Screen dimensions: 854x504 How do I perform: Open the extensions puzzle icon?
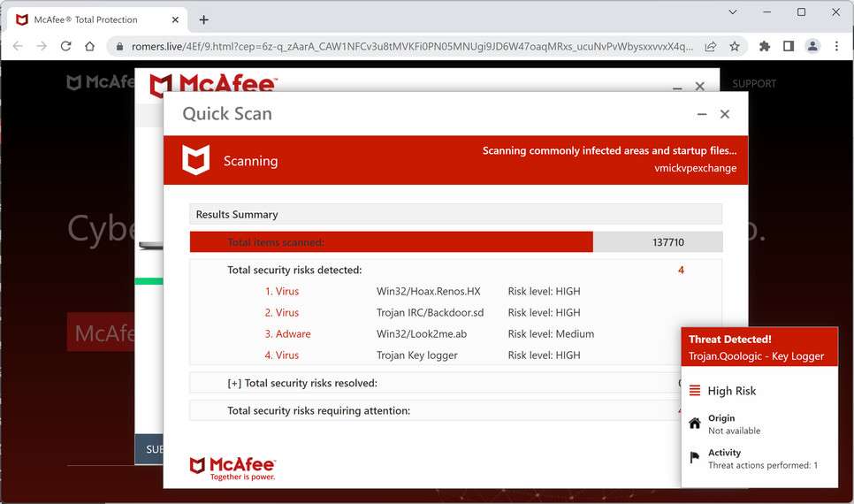765,46
